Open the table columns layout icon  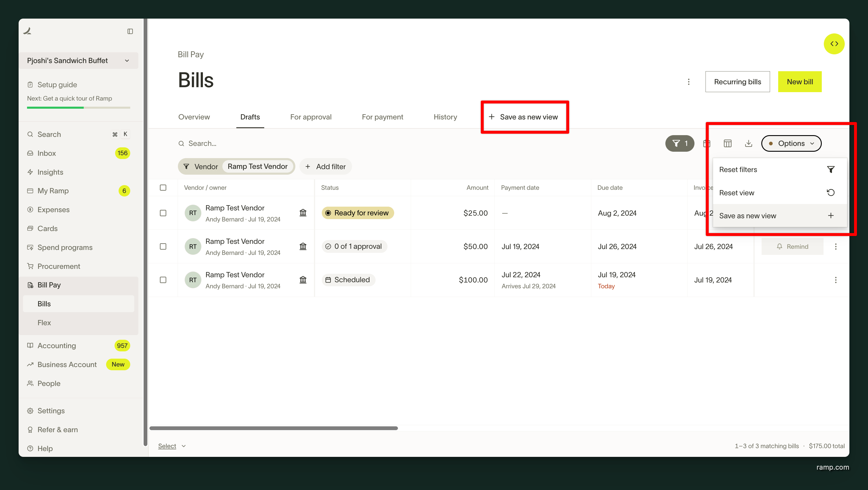click(728, 144)
